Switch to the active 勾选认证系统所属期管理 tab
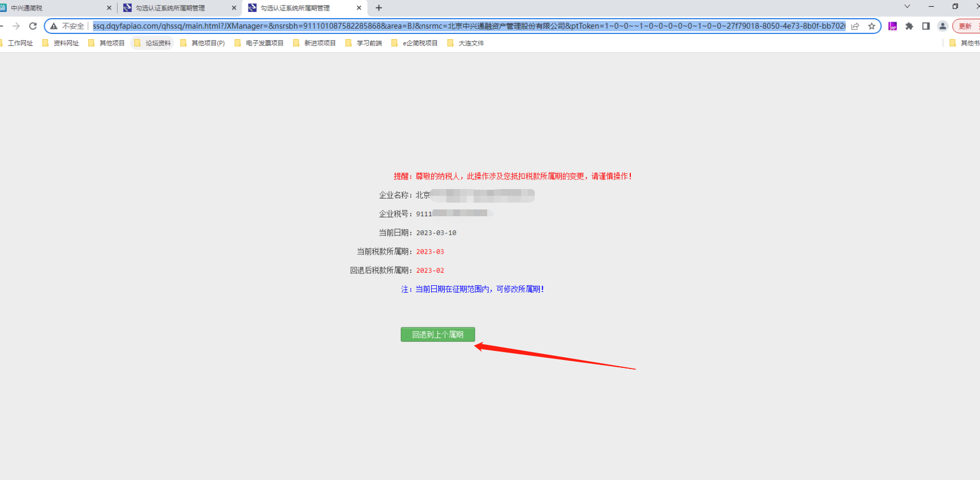This screenshot has height=480, width=980. (304, 8)
